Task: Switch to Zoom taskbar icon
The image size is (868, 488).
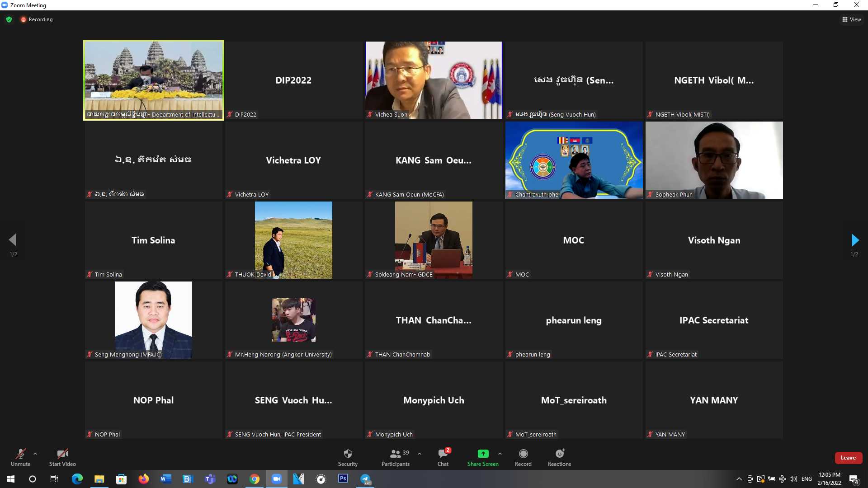Action: (x=277, y=479)
